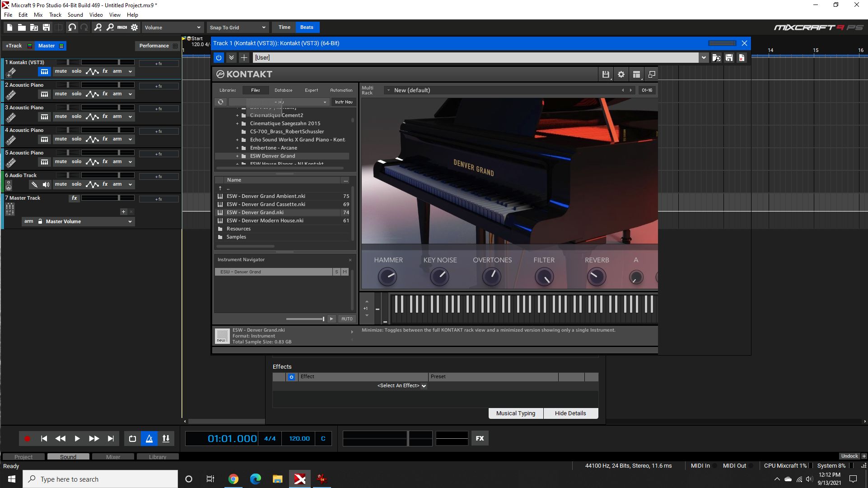Solo the 3 Acoustic Piano track
868x488 pixels.
[77, 117]
